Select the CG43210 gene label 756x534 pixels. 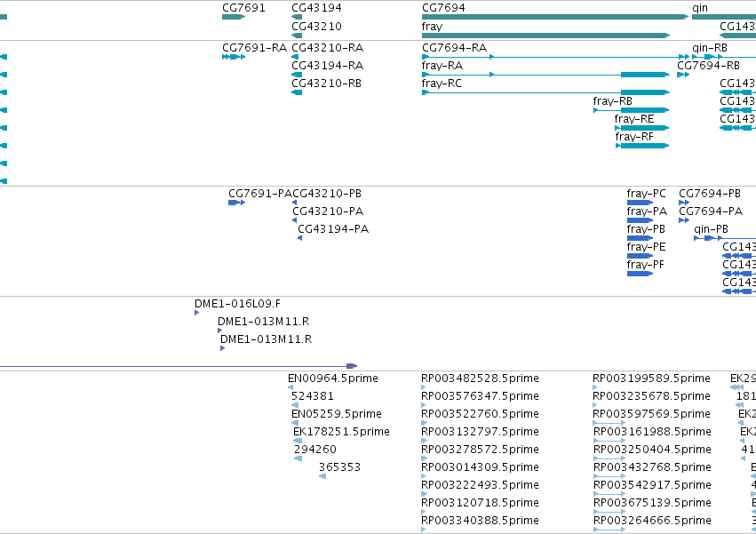pyautogui.click(x=316, y=26)
